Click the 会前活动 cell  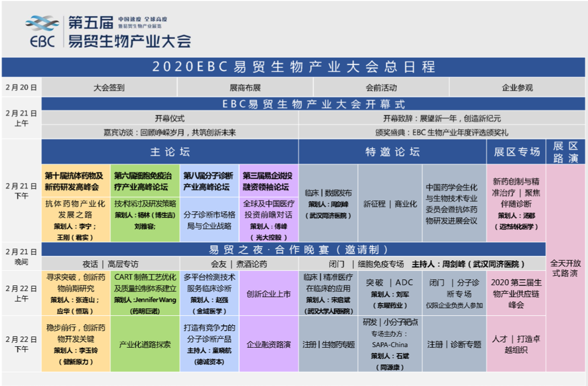[381, 88]
